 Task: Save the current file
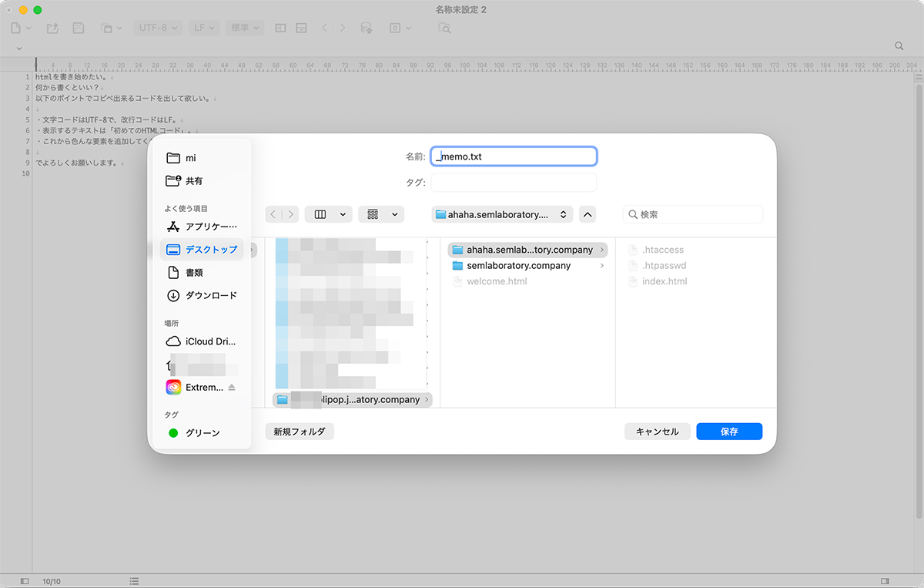[x=78, y=27]
